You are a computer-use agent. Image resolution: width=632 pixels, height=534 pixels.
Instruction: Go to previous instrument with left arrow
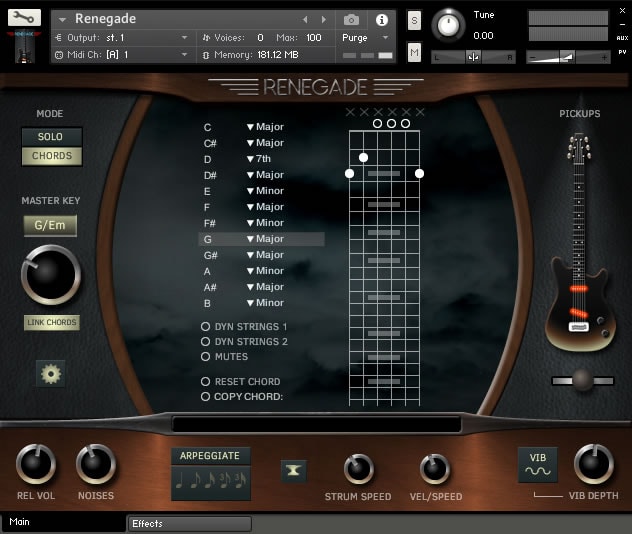pos(305,19)
